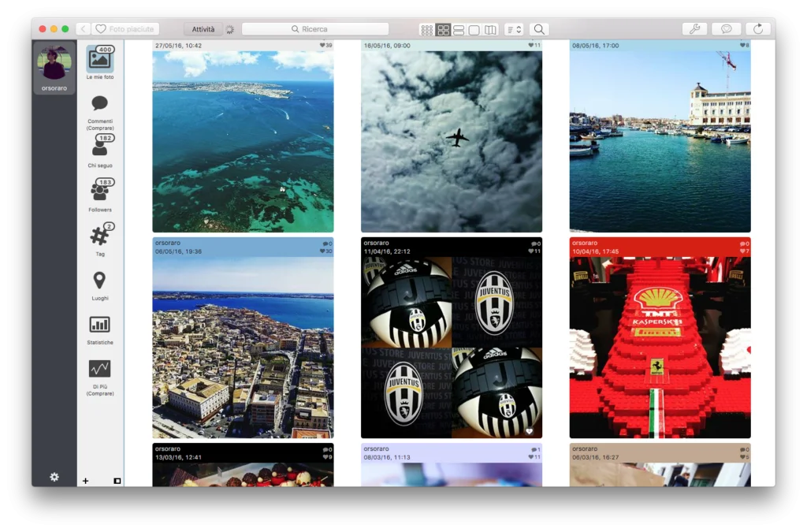
Task: Show the Chi seguo list
Action: click(100, 151)
